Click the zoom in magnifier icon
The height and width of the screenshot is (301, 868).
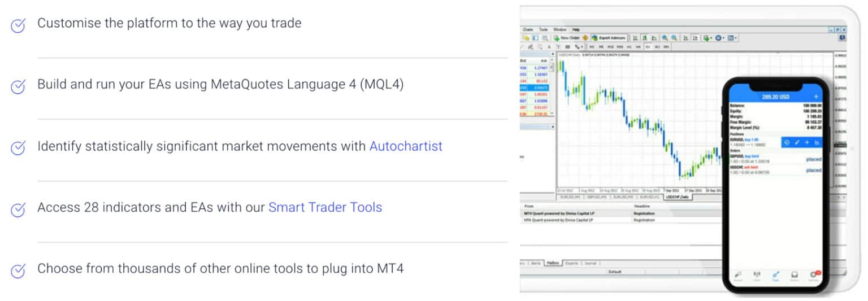[x=665, y=38]
